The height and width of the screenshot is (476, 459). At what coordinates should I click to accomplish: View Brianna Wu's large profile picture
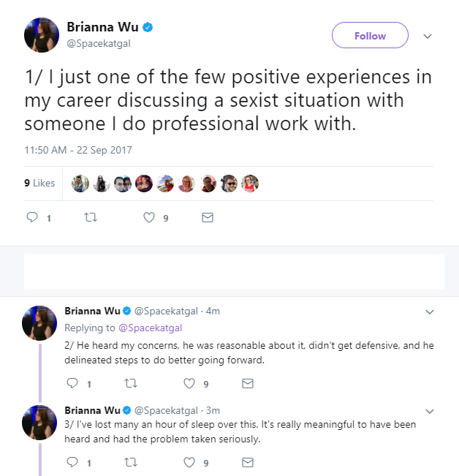pos(42,35)
